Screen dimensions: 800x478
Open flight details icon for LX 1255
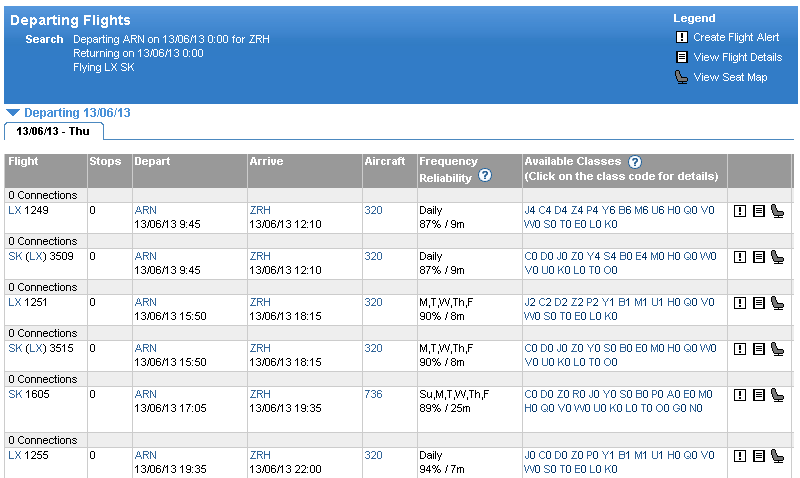click(x=759, y=456)
